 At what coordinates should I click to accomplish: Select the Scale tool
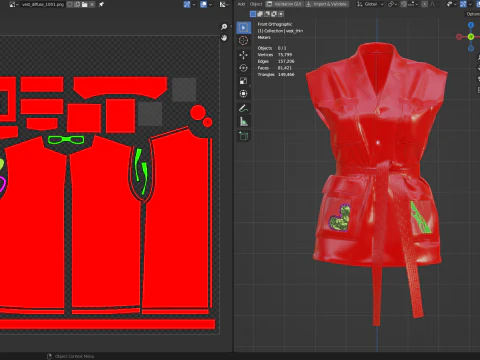[244, 81]
